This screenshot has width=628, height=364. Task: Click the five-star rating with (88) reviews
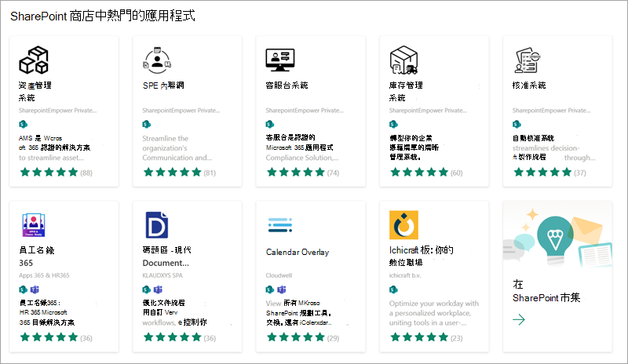(56, 173)
